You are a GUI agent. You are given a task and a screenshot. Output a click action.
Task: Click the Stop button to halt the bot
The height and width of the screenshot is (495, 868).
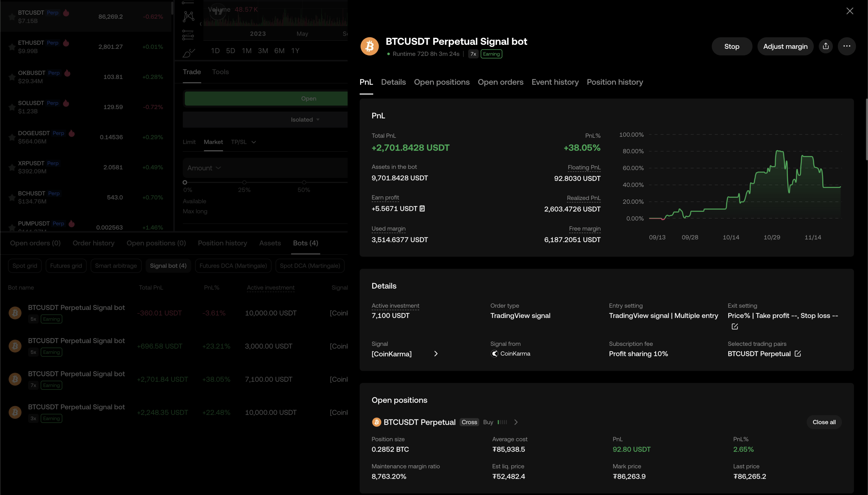[732, 46]
